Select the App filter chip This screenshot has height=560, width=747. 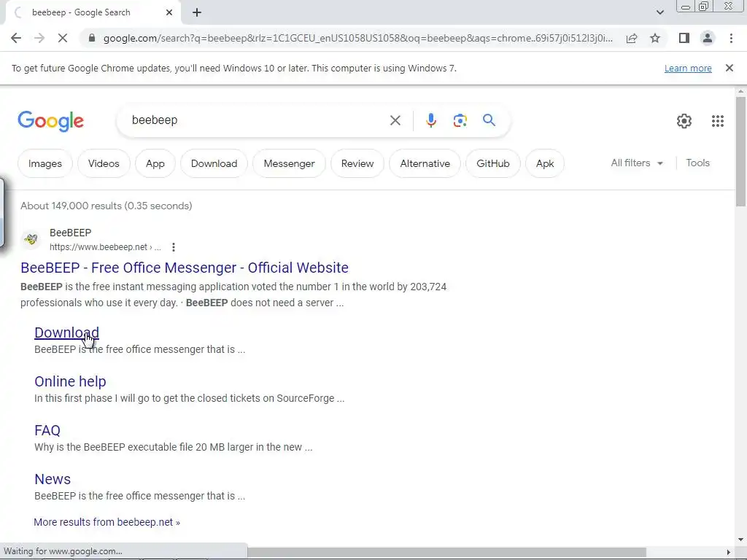click(x=155, y=163)
